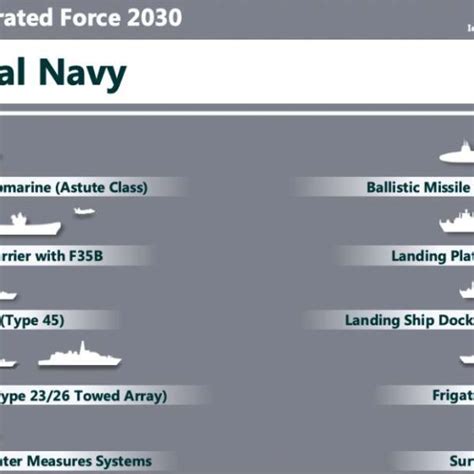
Task: Click the Navy heading text
Action: coord(82,73)
